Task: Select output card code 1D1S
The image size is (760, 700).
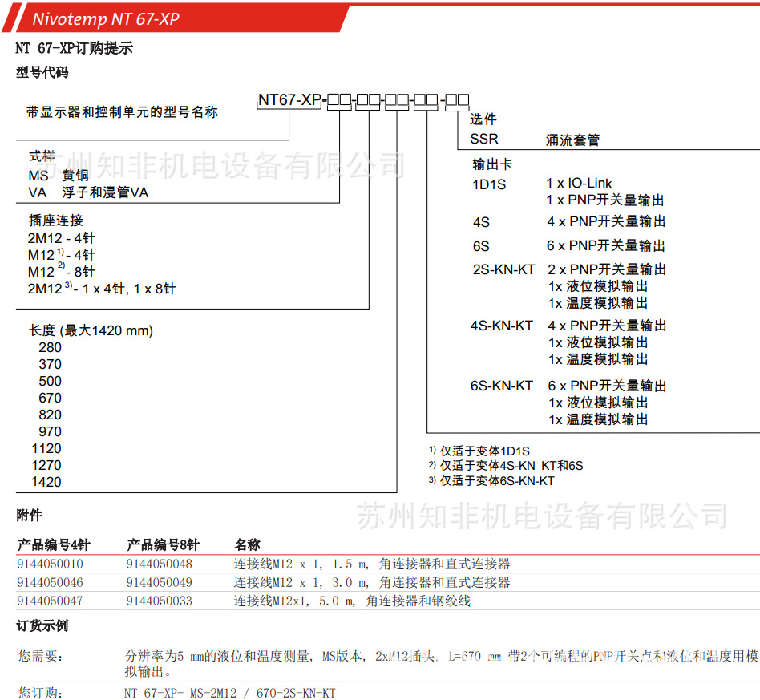Action: click(x=489, y=184)
